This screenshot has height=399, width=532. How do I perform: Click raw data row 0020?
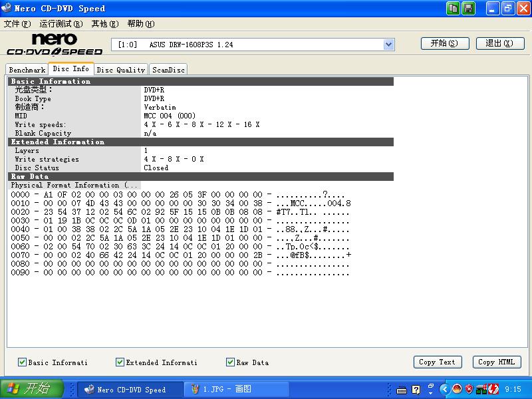[x=180, y=212]
